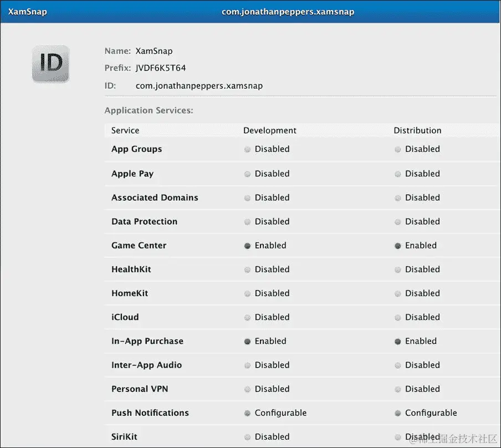This screenshot has height=448, width=501.
Task: Click Push Notifications' Development Configurable text
Action: pyautogui.click(x=280, y=413)
